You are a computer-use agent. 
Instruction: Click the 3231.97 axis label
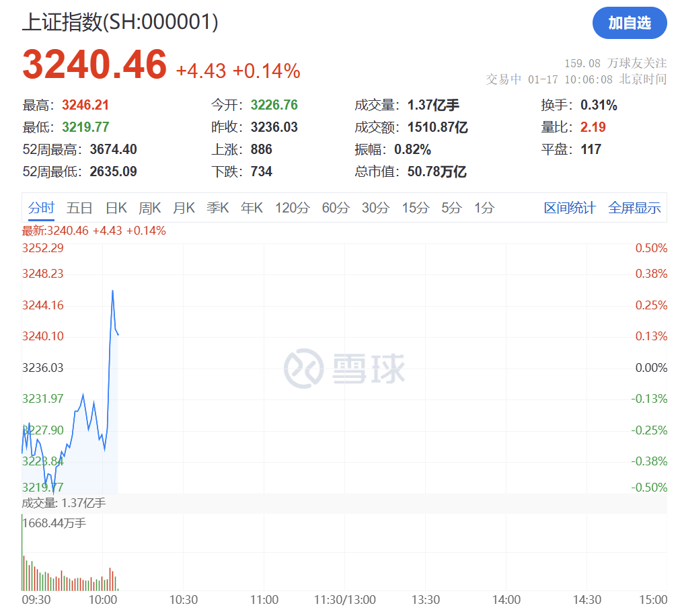click(x=43, y=398)
